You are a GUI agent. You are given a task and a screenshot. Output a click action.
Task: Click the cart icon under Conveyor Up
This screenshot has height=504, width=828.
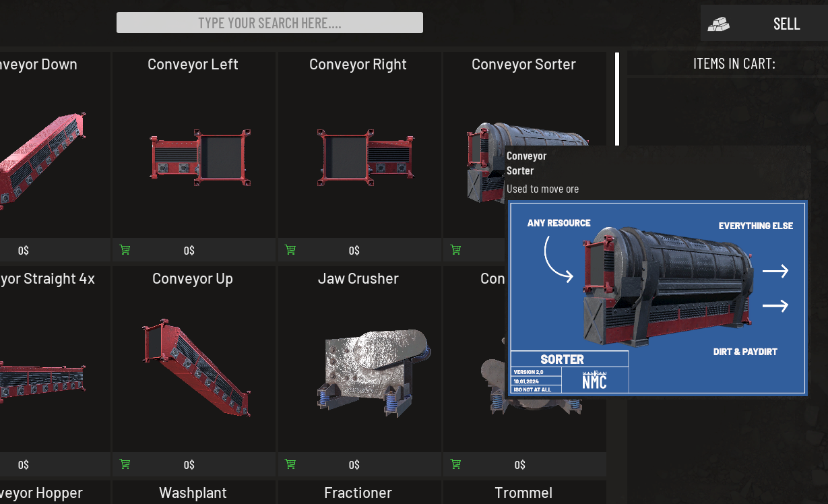(125, 464)
